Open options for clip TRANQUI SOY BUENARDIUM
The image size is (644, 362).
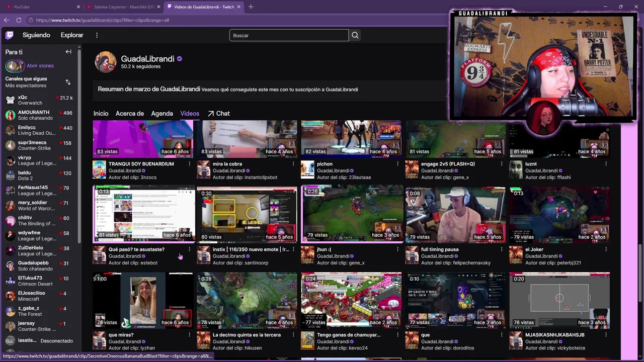click(189, 164)
